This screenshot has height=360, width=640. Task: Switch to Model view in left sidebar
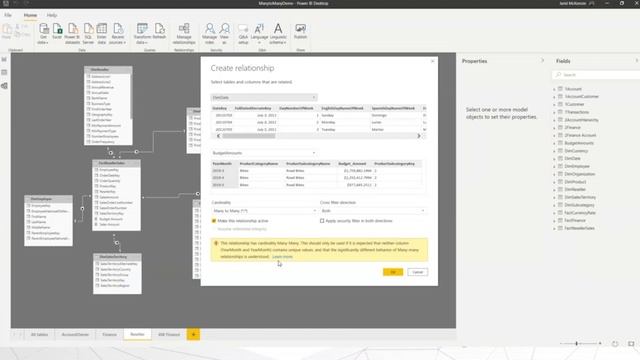pos(4,86)
